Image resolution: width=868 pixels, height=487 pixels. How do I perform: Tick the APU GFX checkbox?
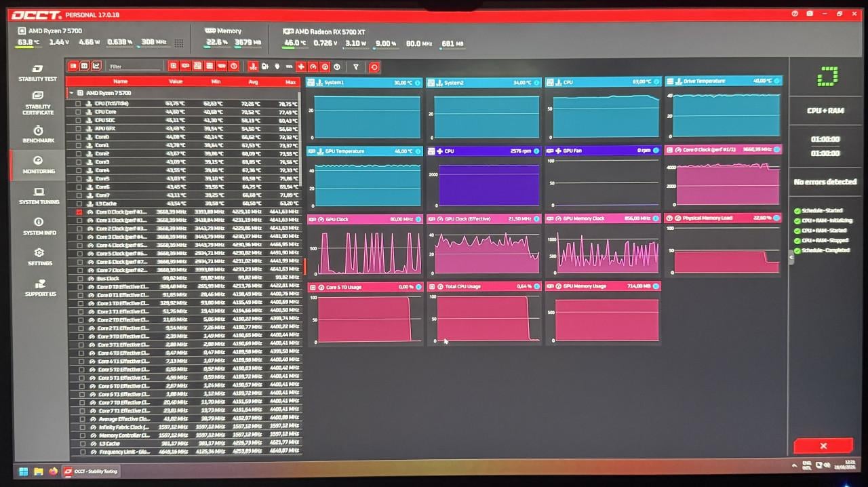(x=79, y=129)
